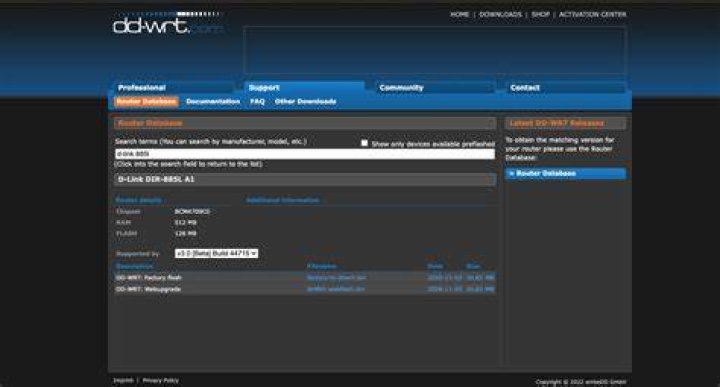
Task: Click the 'Additional information' section label
Action: click(282, 200)
